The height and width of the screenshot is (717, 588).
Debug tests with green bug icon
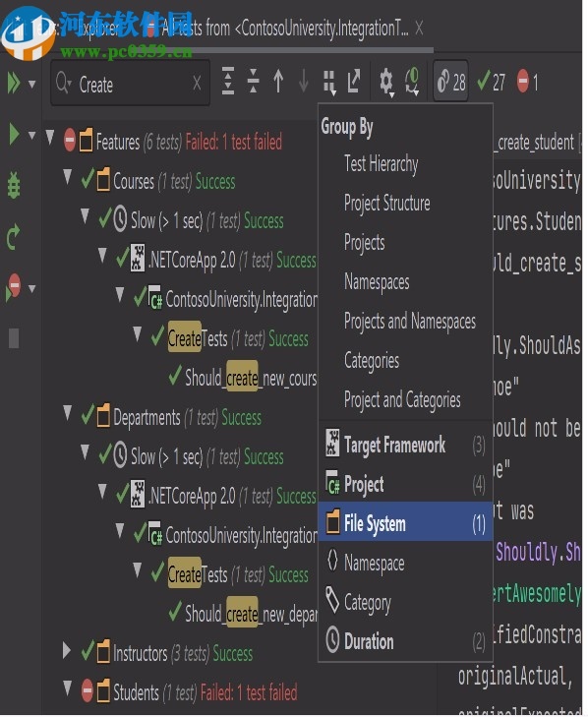click(14, 185)
